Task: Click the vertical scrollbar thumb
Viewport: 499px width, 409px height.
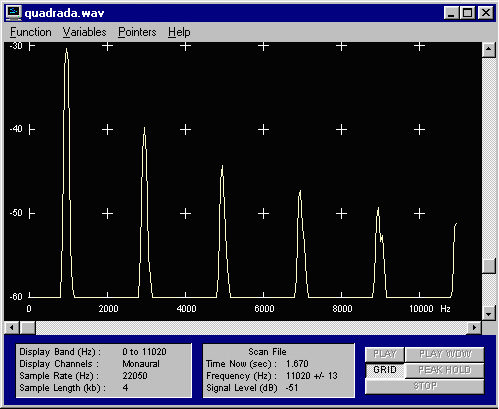Action: point(489,266)
